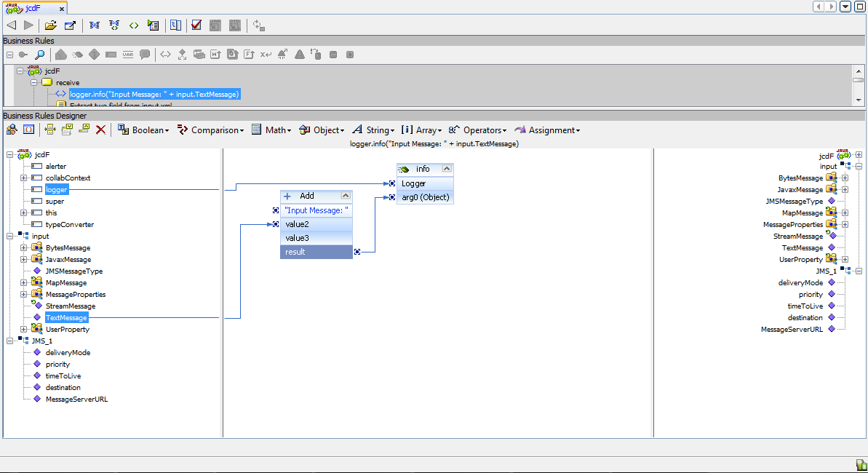This screenshot has height=473, width=868.
Task: Click the value3 field in Add box
Action: click(x=297, y=238)
